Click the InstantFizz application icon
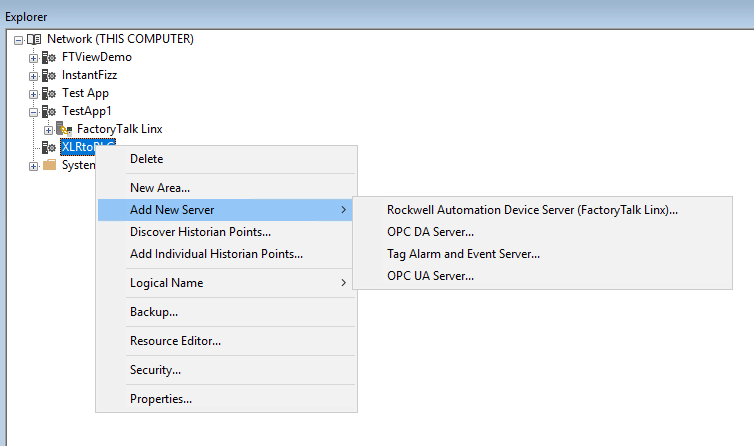754x446 pixels. click(x=49, y=76)
